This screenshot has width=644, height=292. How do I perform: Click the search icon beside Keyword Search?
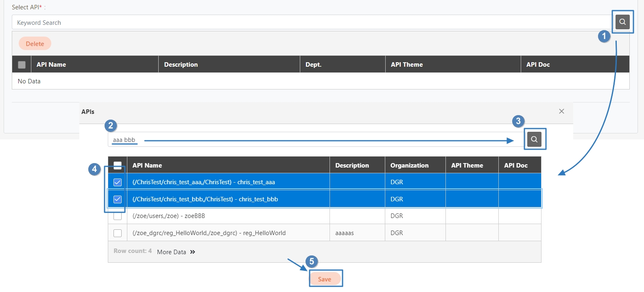(622, 22)
